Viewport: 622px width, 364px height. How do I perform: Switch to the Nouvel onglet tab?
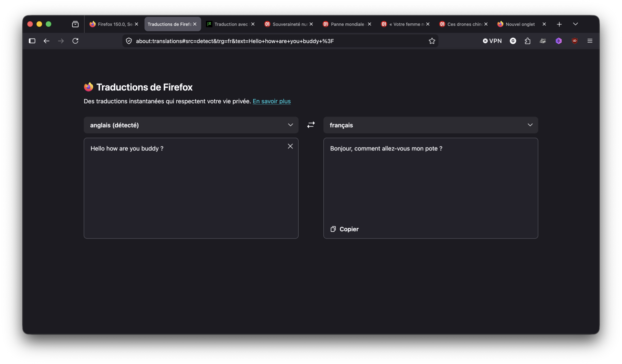520,24
